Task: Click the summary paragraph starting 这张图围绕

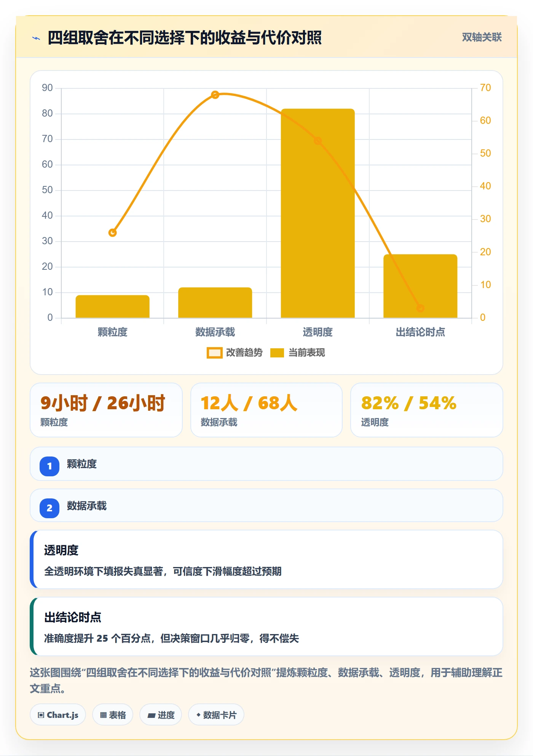Action: click(x=266, y=681)
